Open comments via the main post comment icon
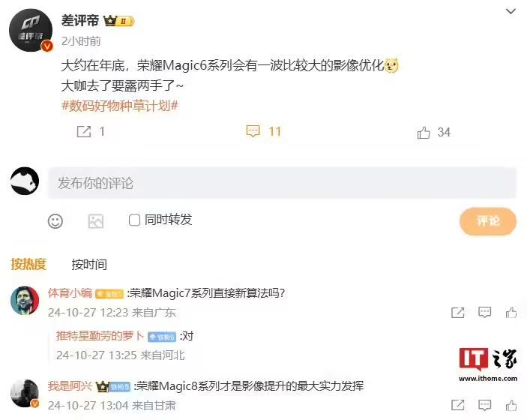 click(253, 131)
